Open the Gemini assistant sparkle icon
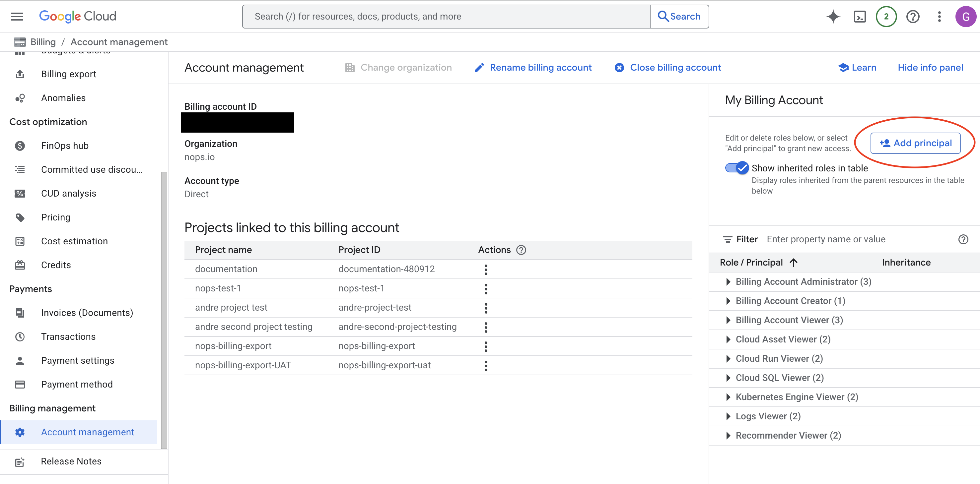 pos(833,16)
